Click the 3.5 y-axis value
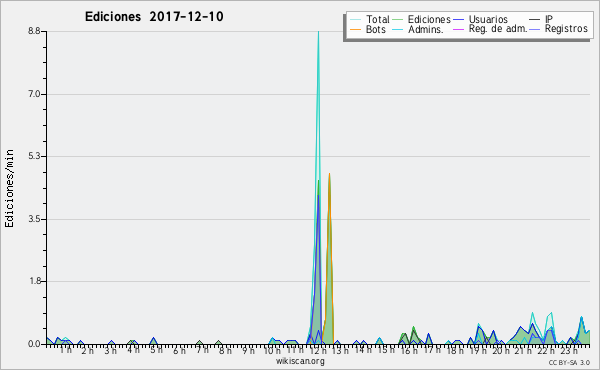 click(34, 219)
